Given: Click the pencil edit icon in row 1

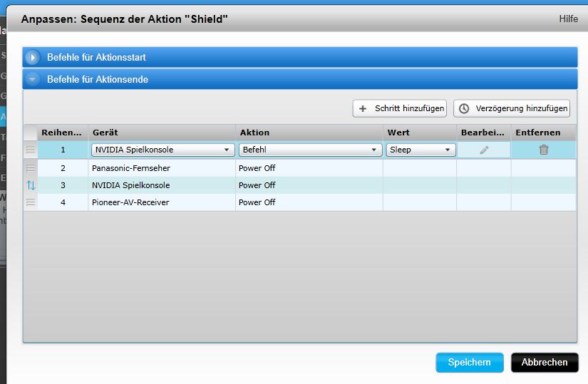Looking at the screenshot, I should click(x=484, y=150).
